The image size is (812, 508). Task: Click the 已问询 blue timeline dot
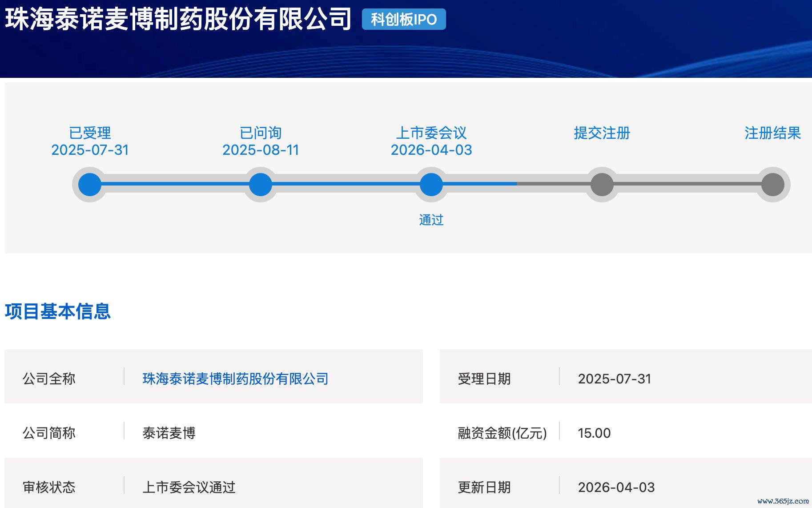point(261,185)
